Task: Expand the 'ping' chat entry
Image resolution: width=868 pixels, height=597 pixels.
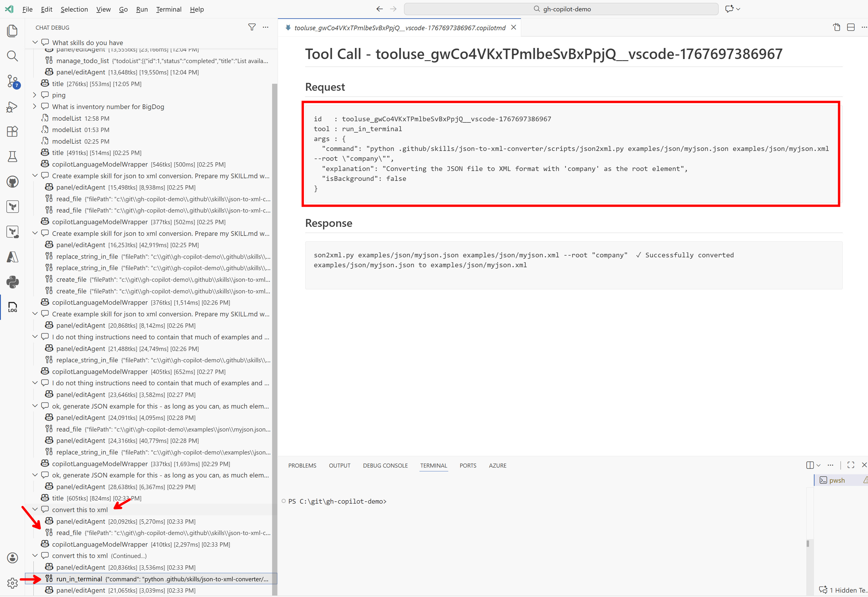Action: (x=35, y=95)
